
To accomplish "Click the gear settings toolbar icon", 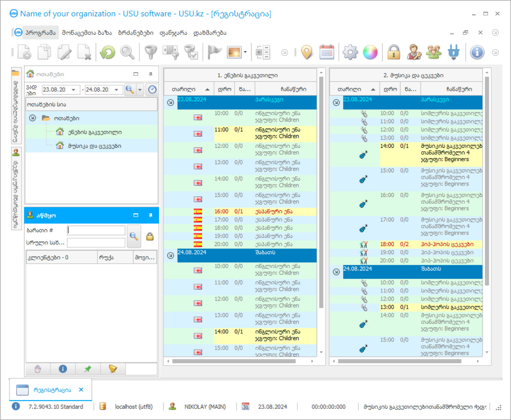I will 350,52.
